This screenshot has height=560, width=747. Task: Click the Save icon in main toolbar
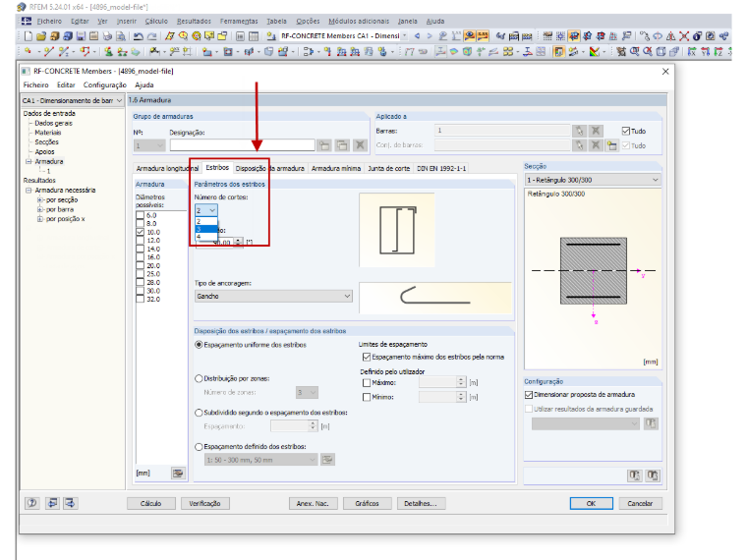point(81,36)
